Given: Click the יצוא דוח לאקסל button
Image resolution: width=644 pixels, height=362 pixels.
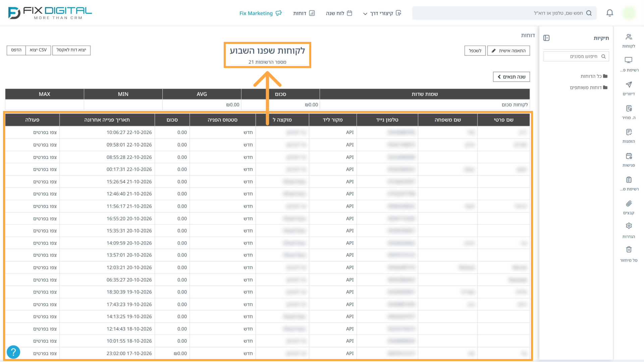Looking at the screenshot, I should click(x=71, y=50).
